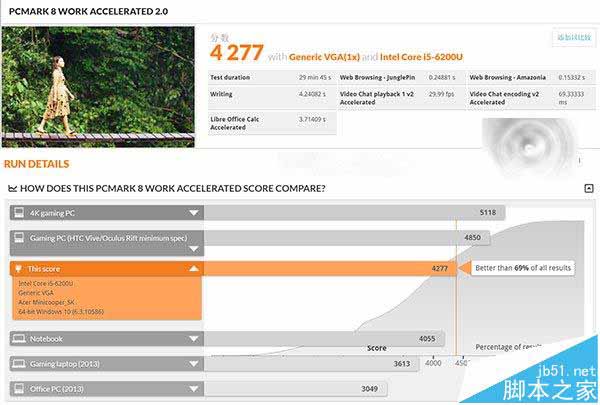Click the Acer Minicooper_SK line in details
Screen dimensions: 600x405
(x=46, y=302)
